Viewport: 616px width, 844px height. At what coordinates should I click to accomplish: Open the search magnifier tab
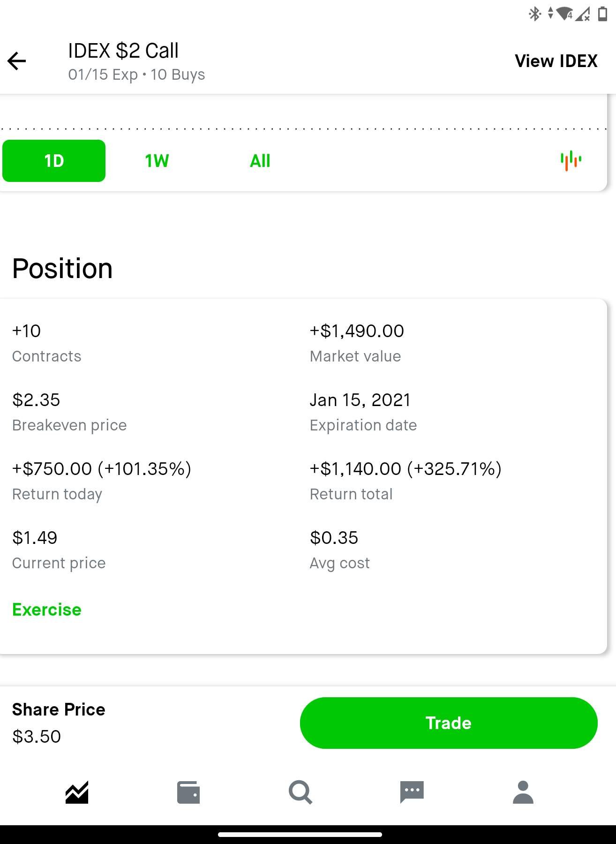click(x=300, y=792)
